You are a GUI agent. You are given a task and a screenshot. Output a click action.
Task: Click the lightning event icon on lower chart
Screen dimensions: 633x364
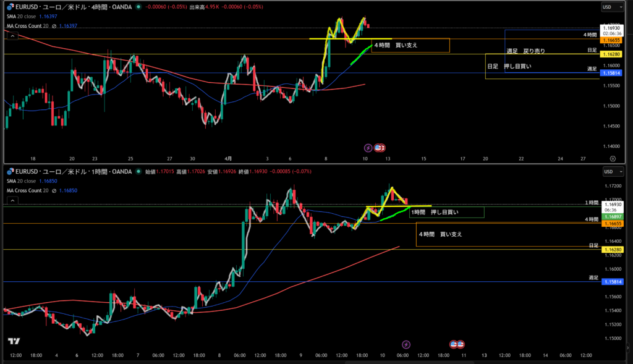406,344
